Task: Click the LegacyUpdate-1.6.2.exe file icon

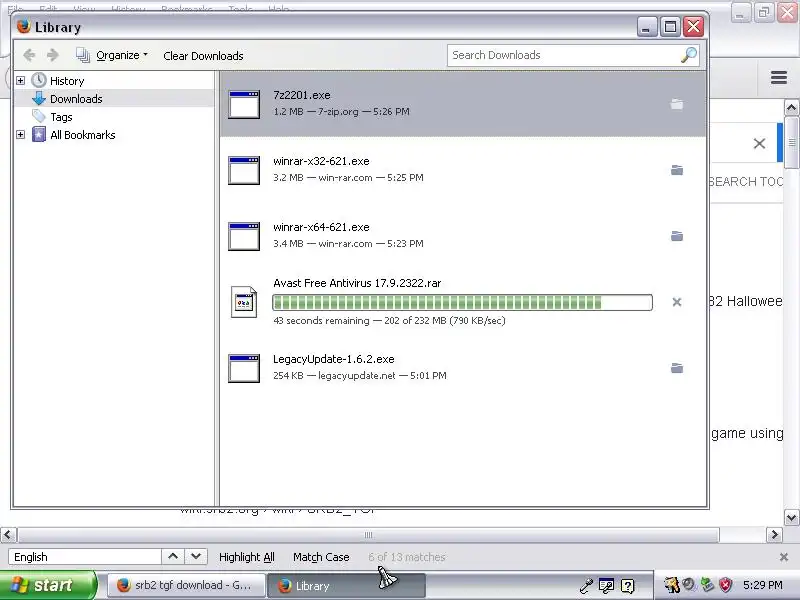Action: click(x=244, y=368)
